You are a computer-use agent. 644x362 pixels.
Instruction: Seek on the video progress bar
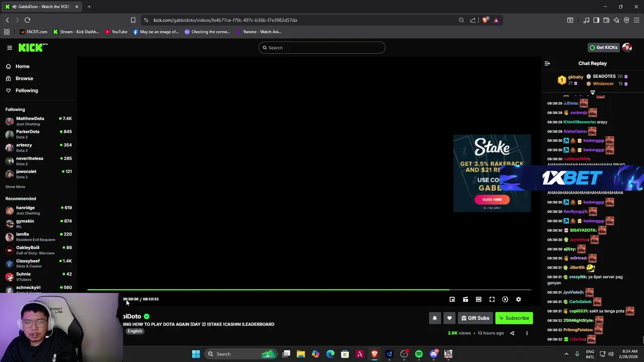(x=309, y=290)
